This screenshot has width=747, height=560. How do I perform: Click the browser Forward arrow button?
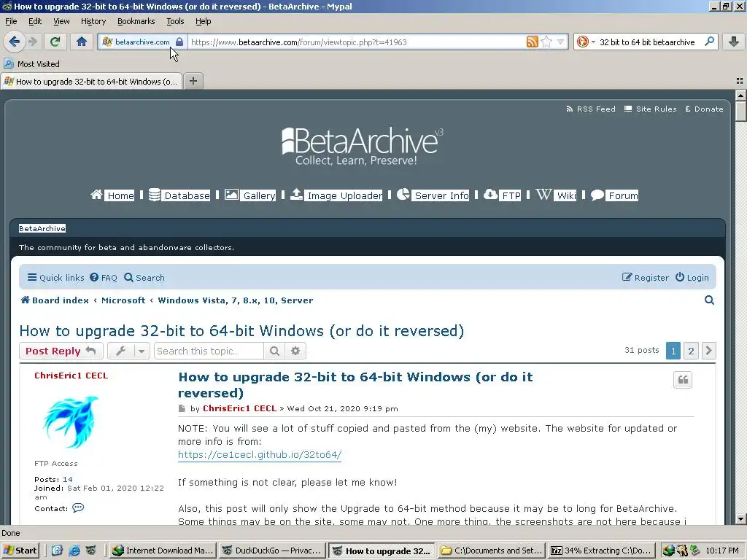tap(33, 42)
